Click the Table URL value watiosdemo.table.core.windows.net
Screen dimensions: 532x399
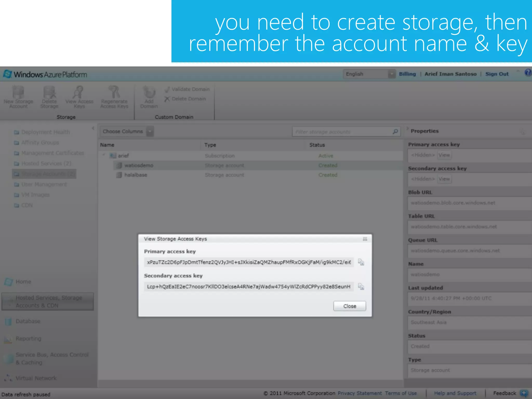(x=454, y=227)
